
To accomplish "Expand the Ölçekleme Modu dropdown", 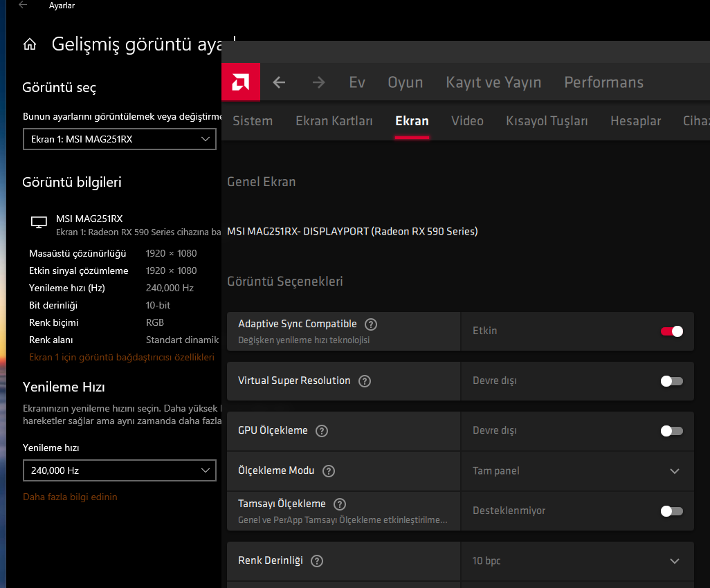I will (x=675, y=471).
